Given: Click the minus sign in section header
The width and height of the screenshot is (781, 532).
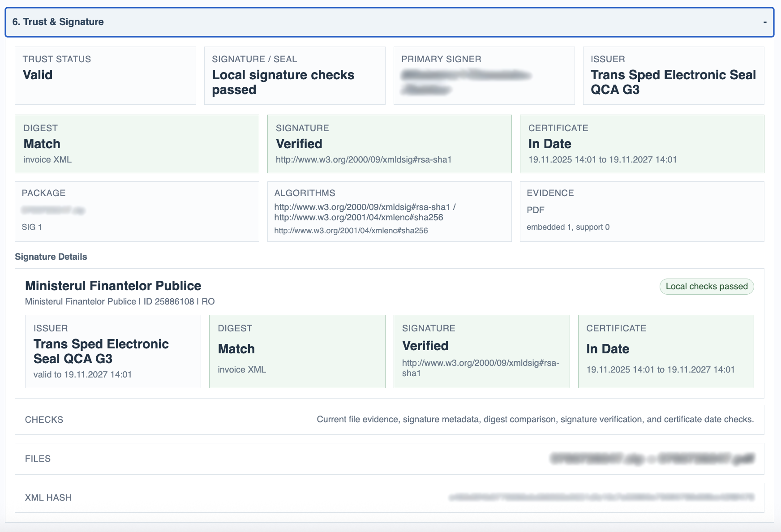Looking at the screenshot, I should click(x=765, y=22).
